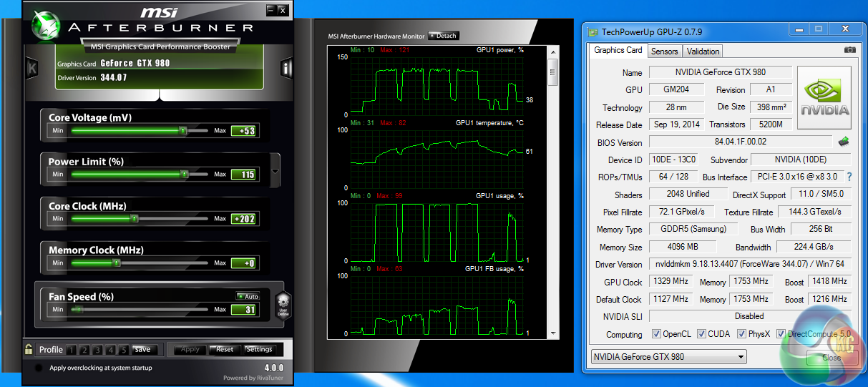The image size is (868, 387).
Task: Click the Name field NVIDIA GeForce GTX 980
Action: (720, 72)
